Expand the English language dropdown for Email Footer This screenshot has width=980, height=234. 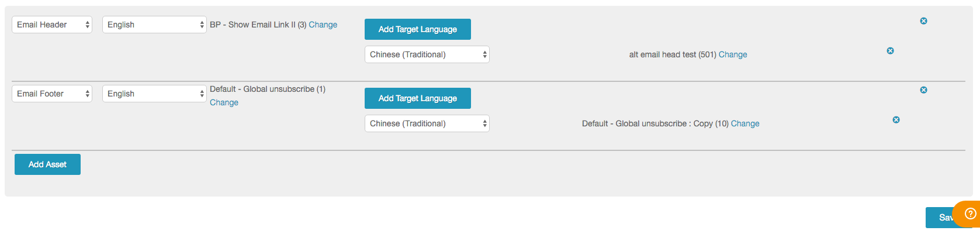[x=154, y=94]
